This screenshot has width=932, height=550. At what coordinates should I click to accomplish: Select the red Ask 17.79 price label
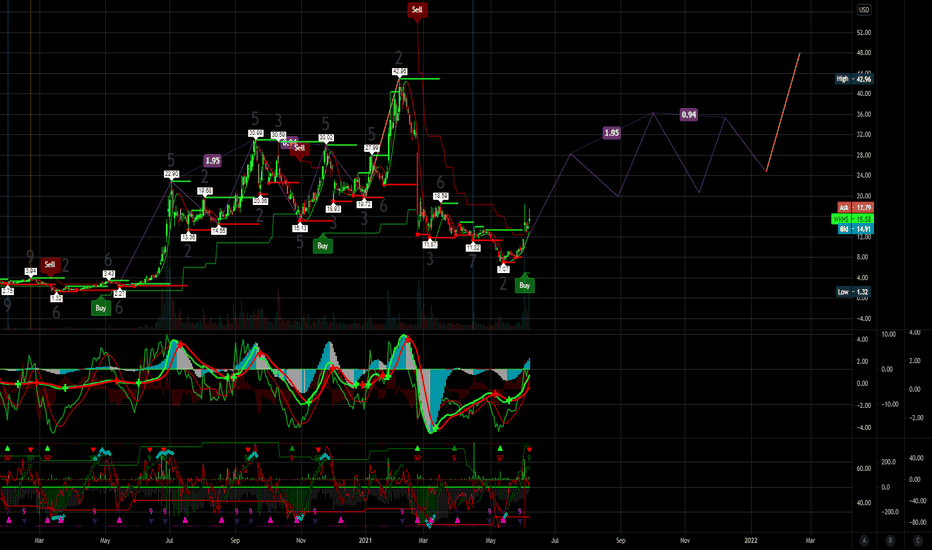855,208
